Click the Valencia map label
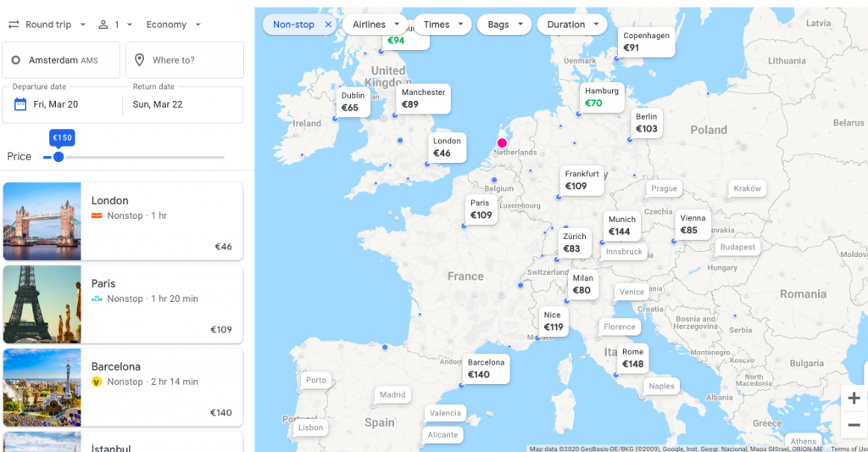Screen dimensions: 868x452 [445, 413]
